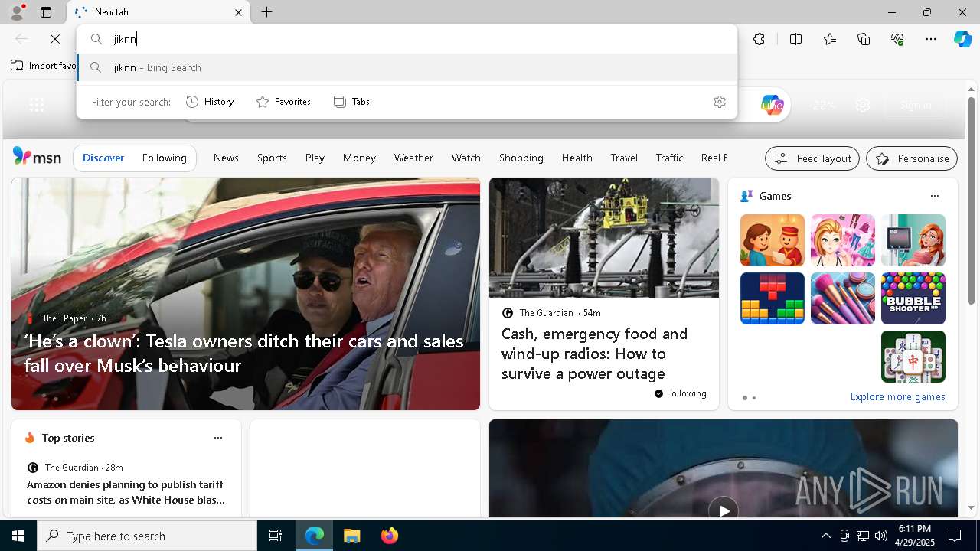This screenshot has height=551, width=980.
Task: Open the Edge profile icon
Action: tap(16, 12)
